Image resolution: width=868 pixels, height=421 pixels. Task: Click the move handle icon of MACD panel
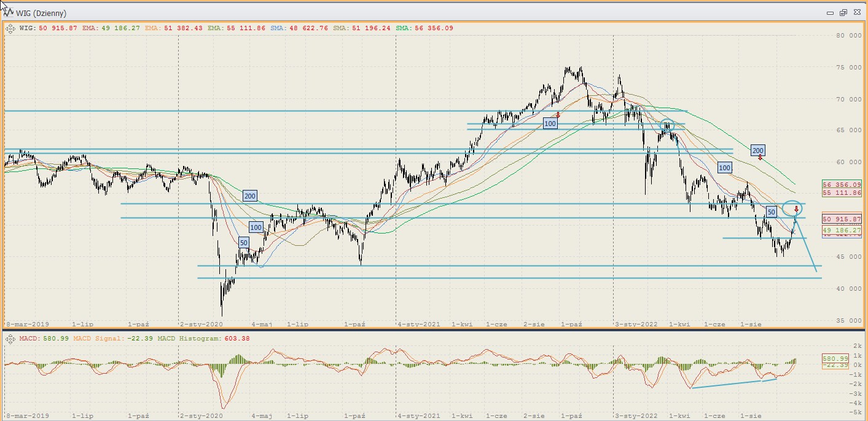tap(10, 337)
